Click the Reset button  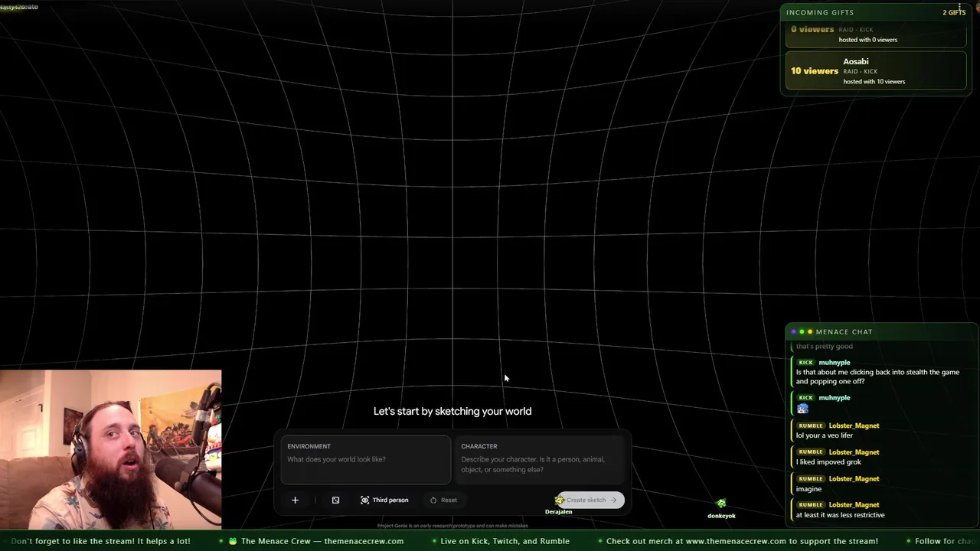point(443,500)
